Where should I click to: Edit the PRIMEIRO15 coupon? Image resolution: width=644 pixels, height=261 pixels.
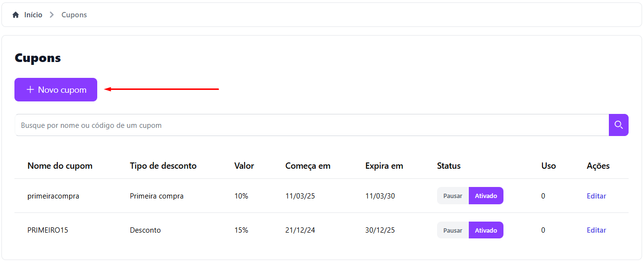tap(596, 230)
